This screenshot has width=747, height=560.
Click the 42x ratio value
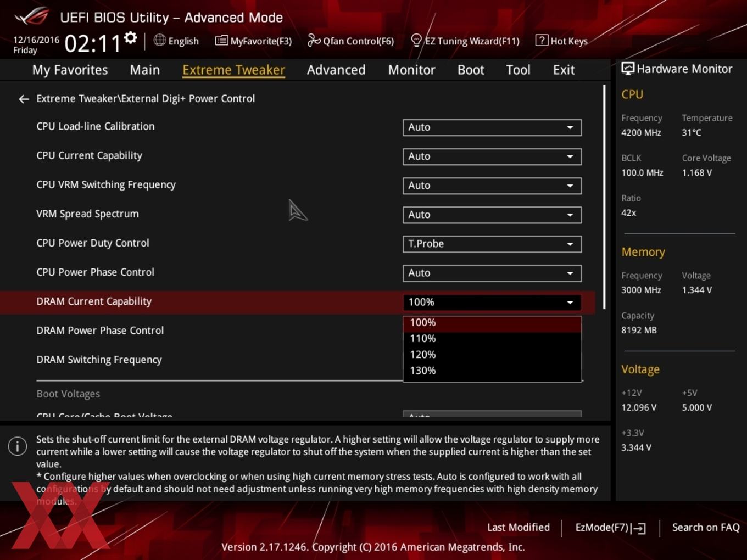629,213
